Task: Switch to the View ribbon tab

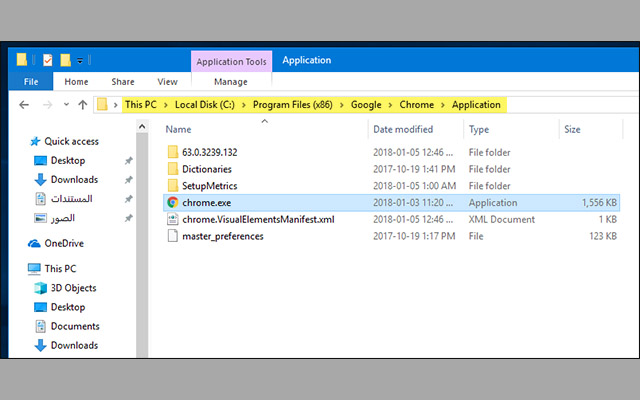Action: pyautogui.click(x=167, y=82)
